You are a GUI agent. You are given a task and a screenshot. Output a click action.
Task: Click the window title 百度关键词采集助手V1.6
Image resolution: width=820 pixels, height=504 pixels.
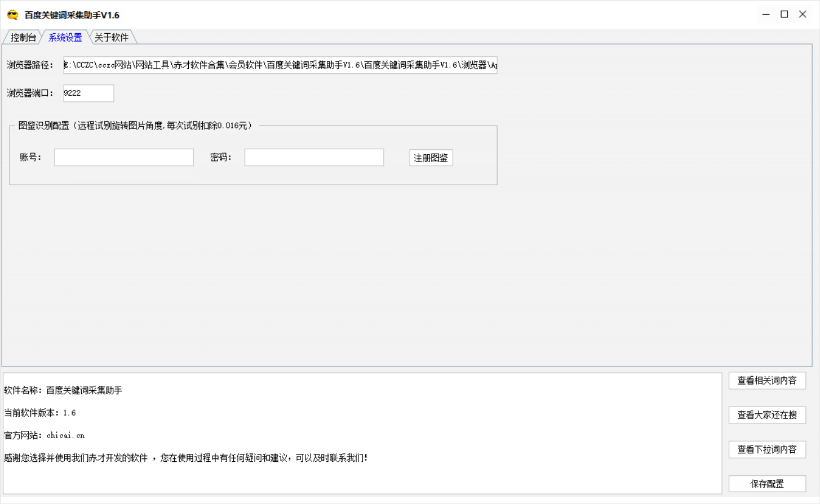tap(72, 15)
